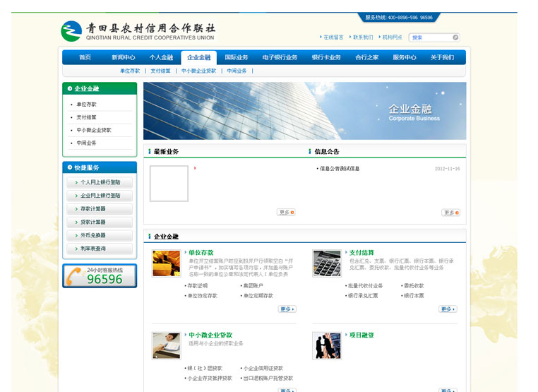Click the 项目融资 silhouette image
The image size is (538, 392).
[326, 345]
